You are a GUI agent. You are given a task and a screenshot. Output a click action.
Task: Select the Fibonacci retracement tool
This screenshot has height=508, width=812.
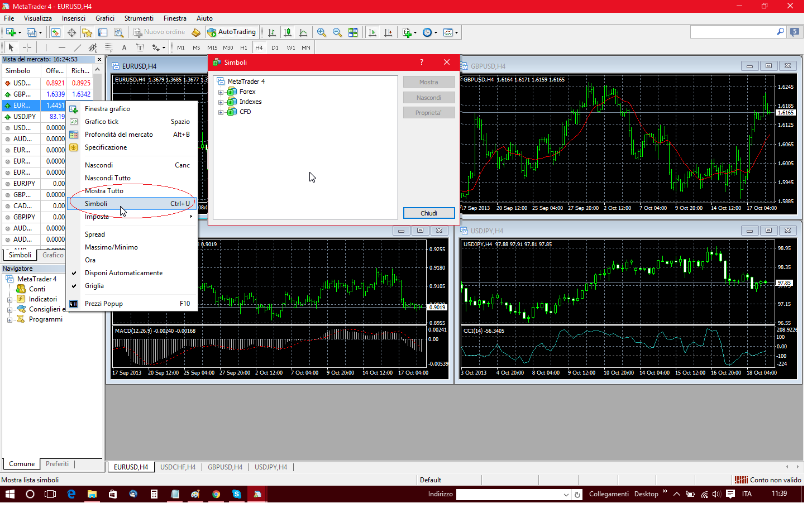(108, 47)
